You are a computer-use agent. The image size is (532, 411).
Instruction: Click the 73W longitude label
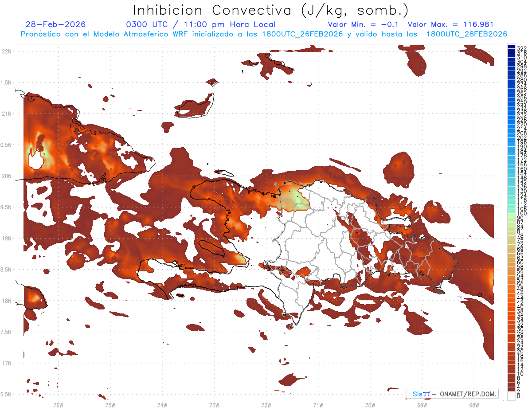click(214, 405)
